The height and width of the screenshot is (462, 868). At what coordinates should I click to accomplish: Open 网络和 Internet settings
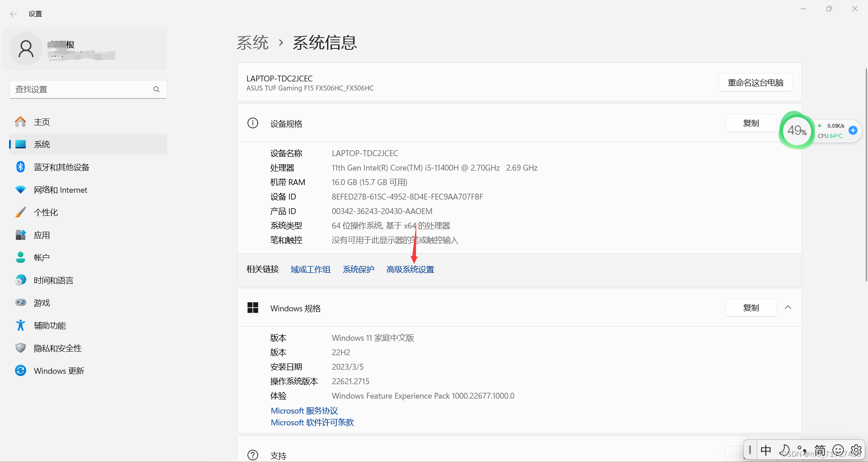tap(88, 190)
